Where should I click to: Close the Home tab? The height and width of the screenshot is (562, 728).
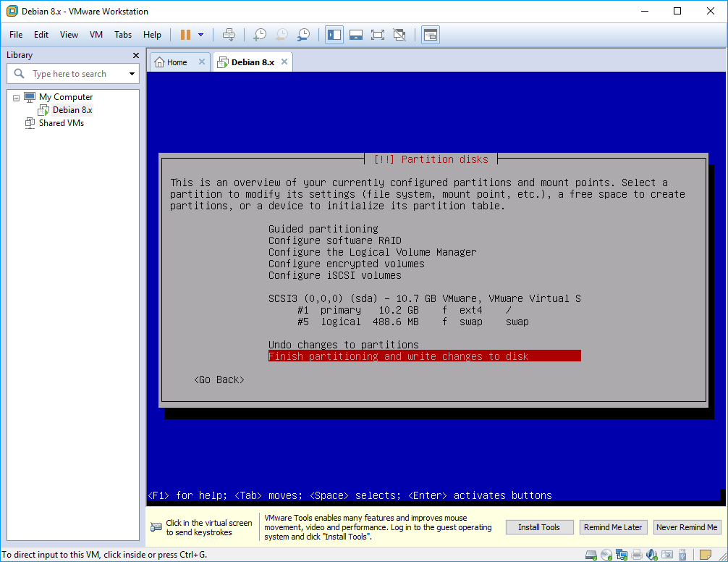tap(201, 62)
